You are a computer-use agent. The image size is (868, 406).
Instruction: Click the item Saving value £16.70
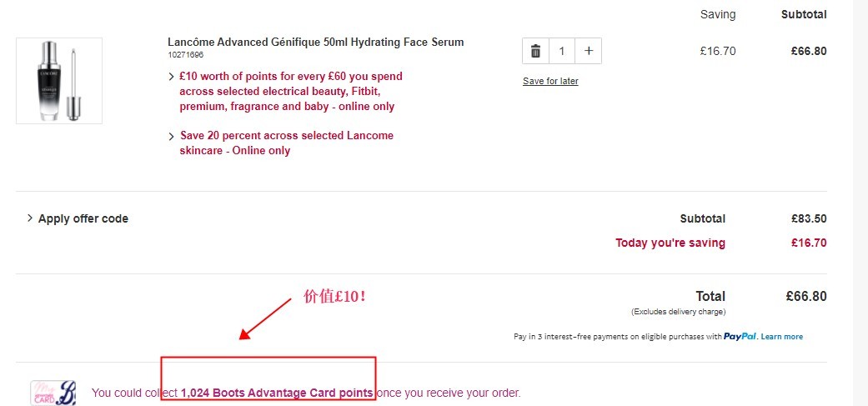pos(717,52)
